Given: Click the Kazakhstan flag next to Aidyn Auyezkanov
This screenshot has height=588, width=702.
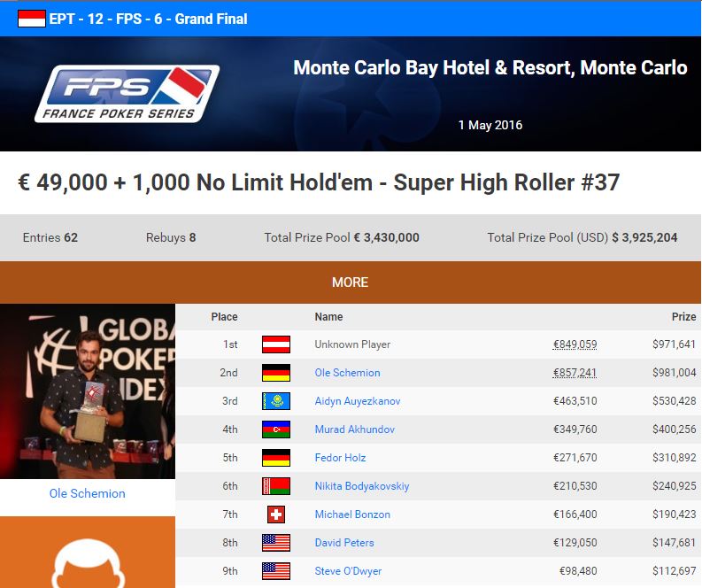Looking at the screenshot, I should tap(276, 401).
